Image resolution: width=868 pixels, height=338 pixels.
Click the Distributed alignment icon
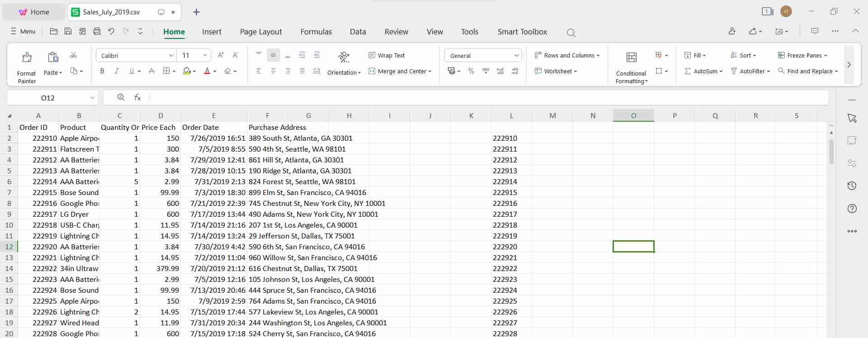(x=317, y=71)
